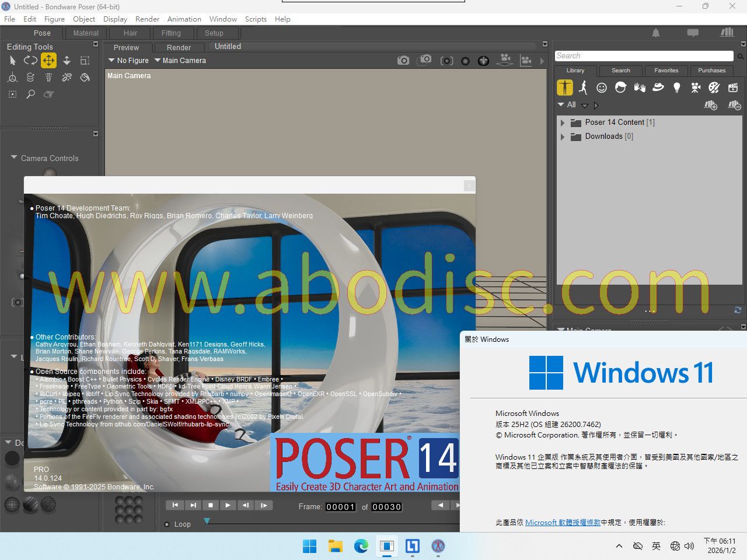Click the Hands category icon
747x560 pixels.
(640, 87)
